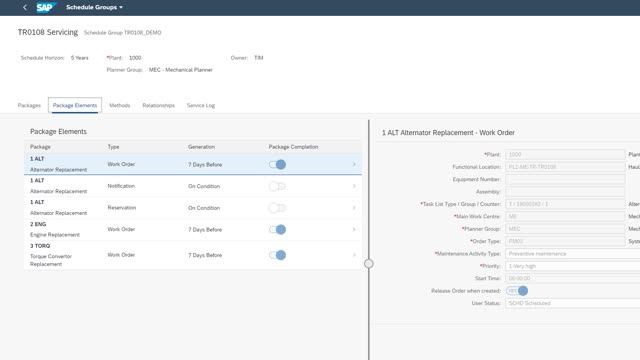
Task: Expand 1 ALT Reservation row chevron
Action: [x=354, y=208]
